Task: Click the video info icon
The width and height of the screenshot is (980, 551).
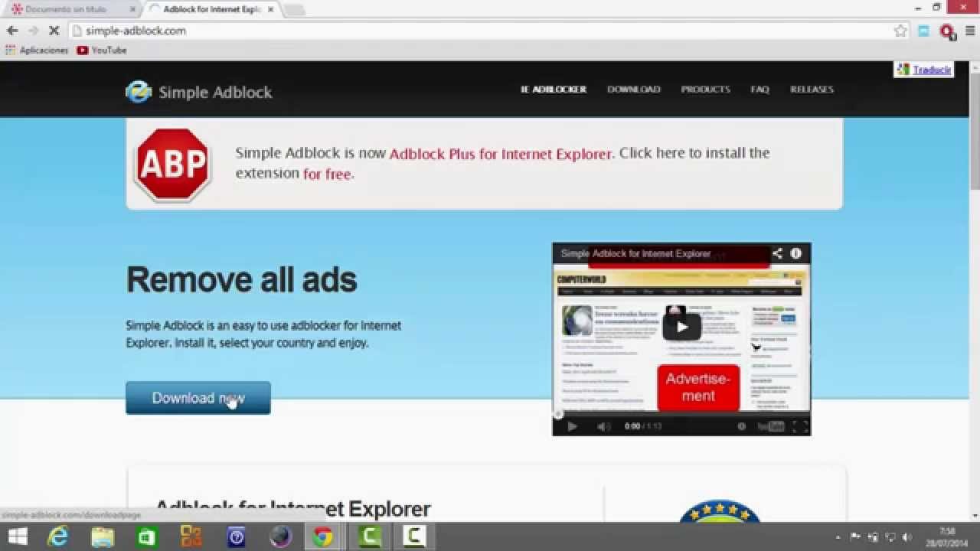Action: (796, 253)
